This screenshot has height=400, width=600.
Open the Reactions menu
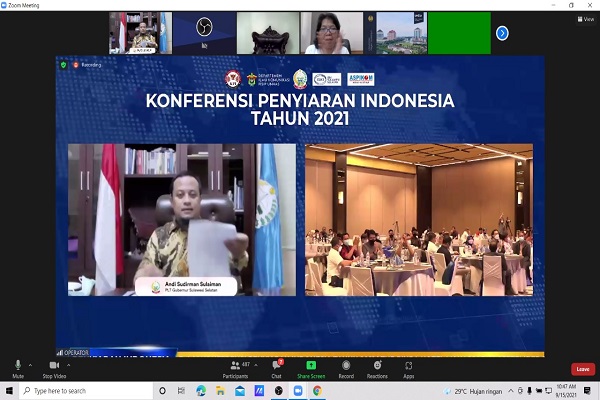(377, 368)
